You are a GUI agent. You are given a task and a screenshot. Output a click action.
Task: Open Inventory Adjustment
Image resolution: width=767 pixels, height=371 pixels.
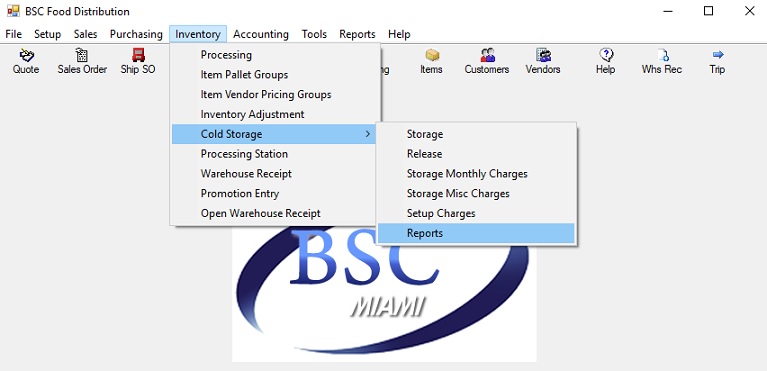[x=274, y=114]
